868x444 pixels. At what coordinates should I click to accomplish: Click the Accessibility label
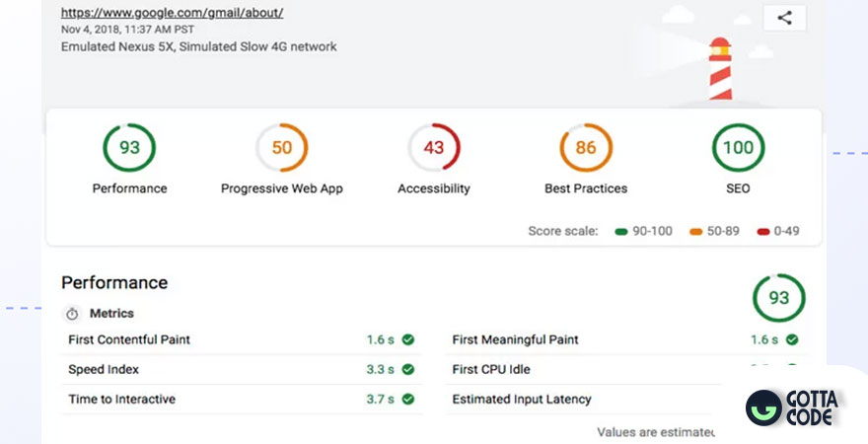(434, 188)
